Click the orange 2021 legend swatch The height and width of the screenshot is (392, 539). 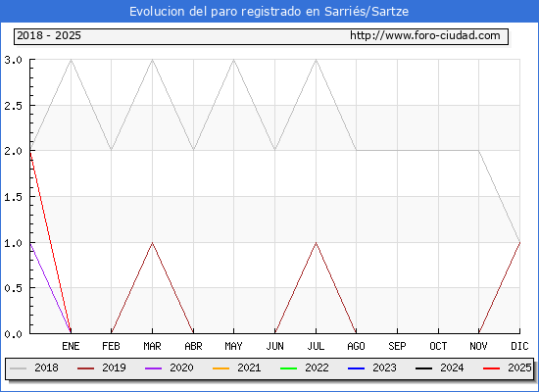[221, 368]
